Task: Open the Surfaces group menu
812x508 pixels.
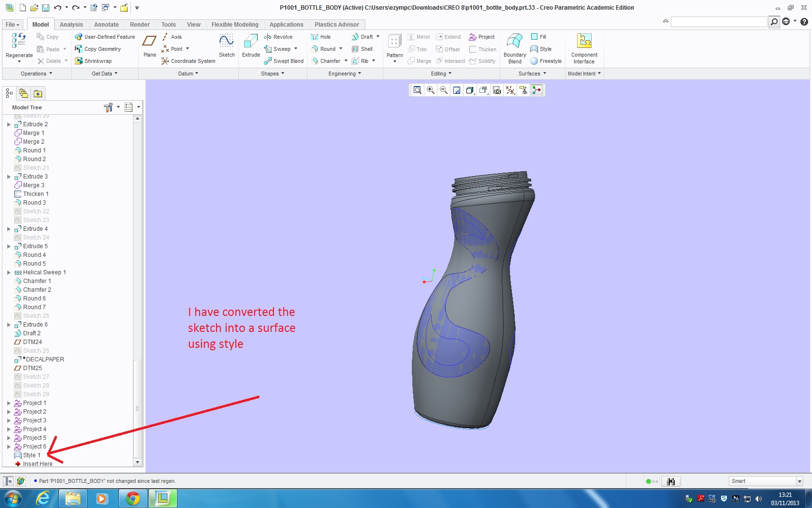Action: tap(532, 74)
